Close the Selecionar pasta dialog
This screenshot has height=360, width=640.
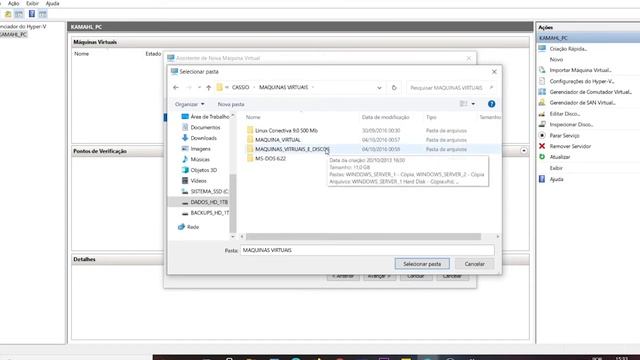[x=494, y=71]
